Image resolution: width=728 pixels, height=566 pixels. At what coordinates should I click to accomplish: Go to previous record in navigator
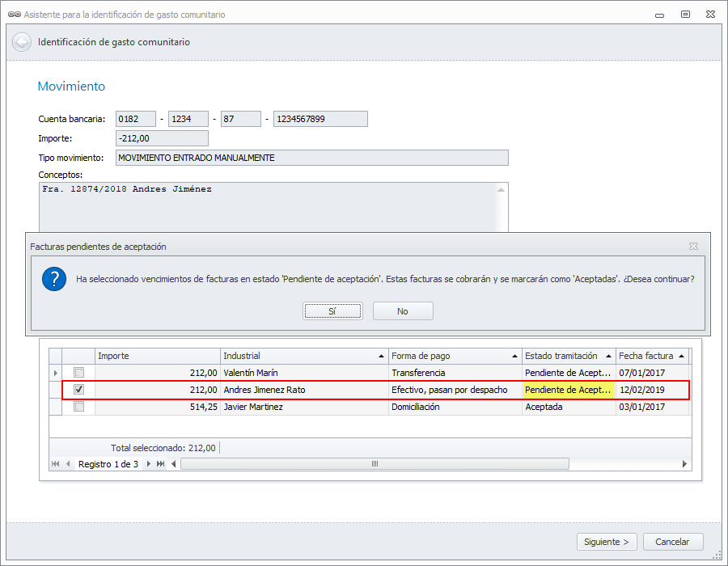(68, 464)
